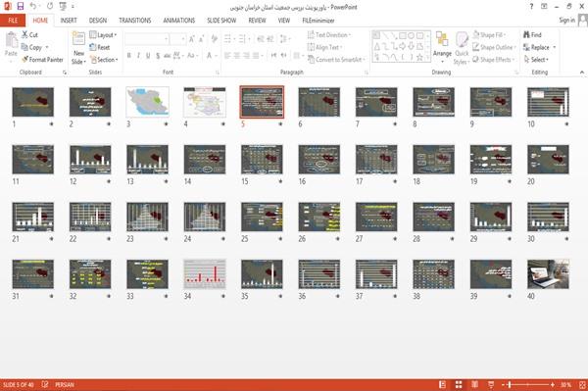This screenshot has width=588, height=391.
Task: Open the FILEminimizer tab
Action: (318, 21)
